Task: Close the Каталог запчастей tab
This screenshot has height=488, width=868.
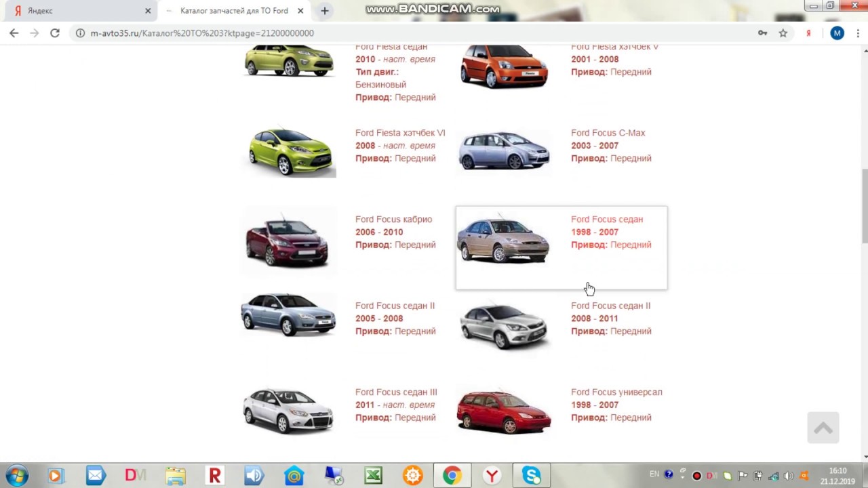Action: tap(300, 11)
